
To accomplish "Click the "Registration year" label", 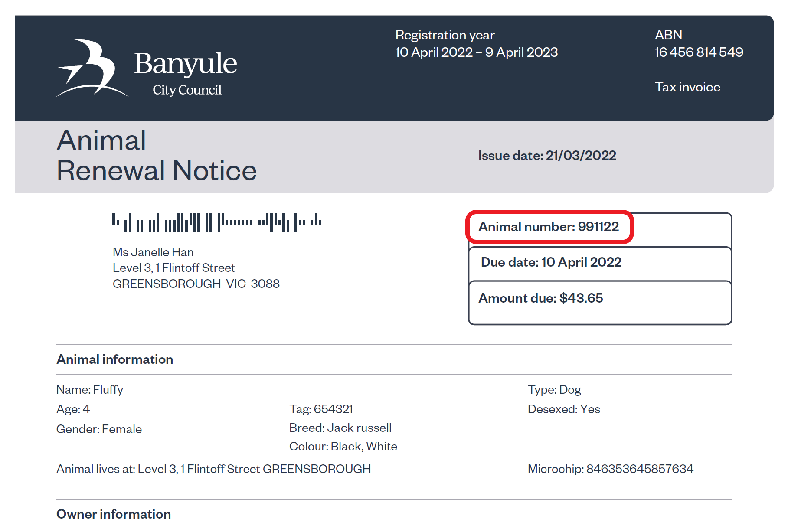I will pos(445,35).
